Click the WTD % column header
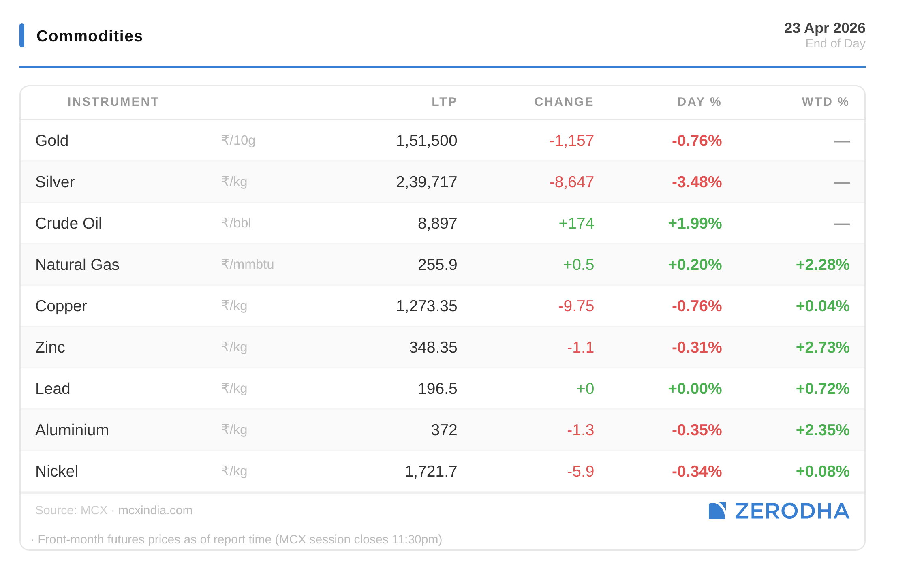 [x=825, y=102]
